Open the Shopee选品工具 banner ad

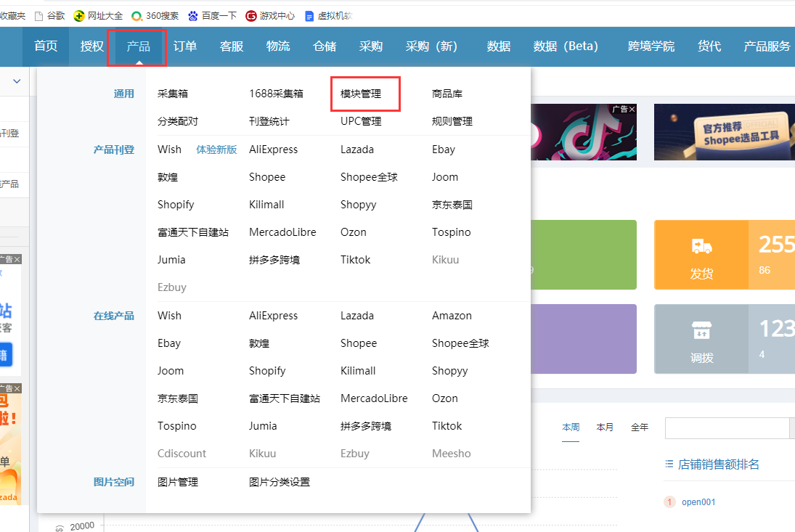point(724,132)
